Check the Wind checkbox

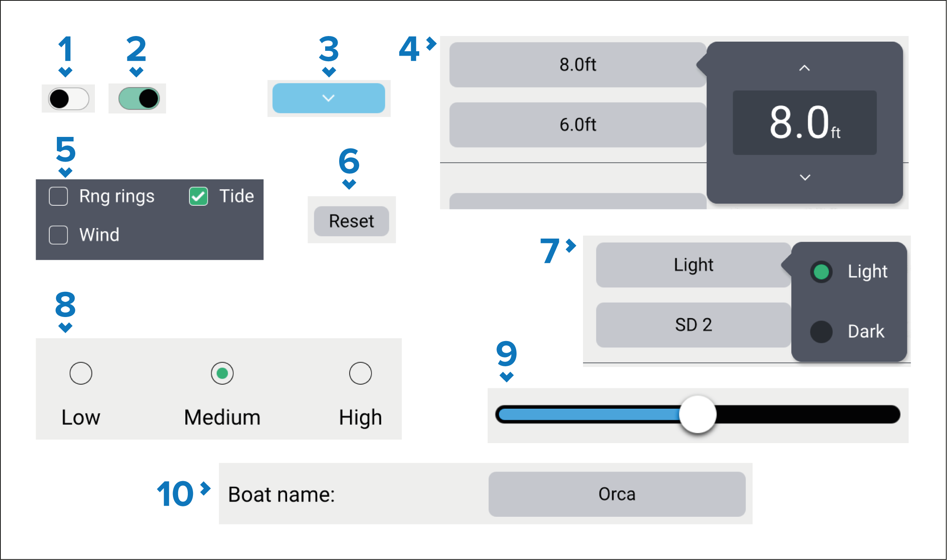coord(58,235)
